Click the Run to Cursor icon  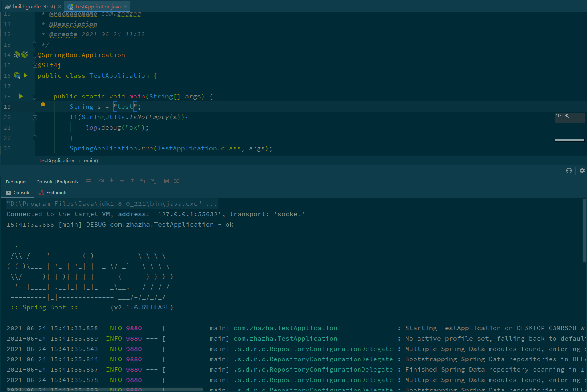click(153, 181)
